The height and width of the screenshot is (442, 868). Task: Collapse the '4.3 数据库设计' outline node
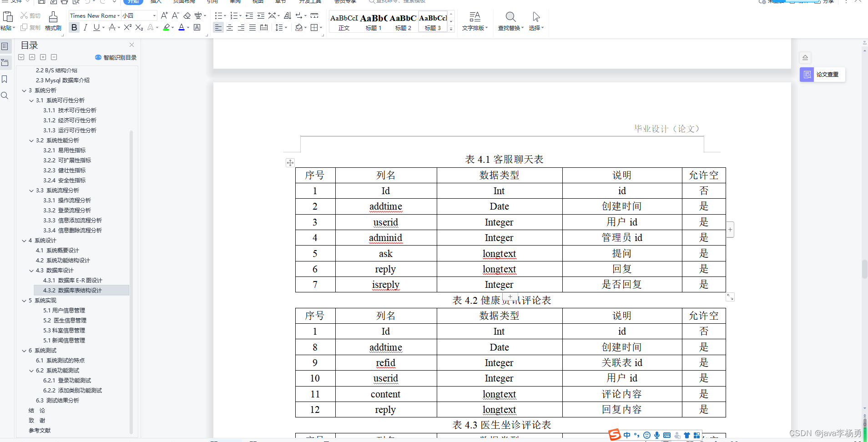pyautogui.click(x=31, y=271)
